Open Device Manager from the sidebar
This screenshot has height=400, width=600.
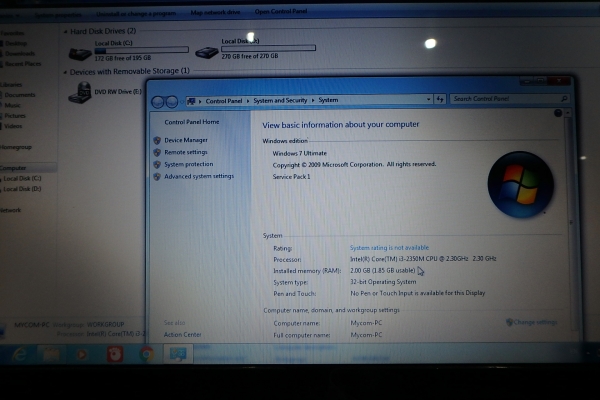[x=186, y=140]
